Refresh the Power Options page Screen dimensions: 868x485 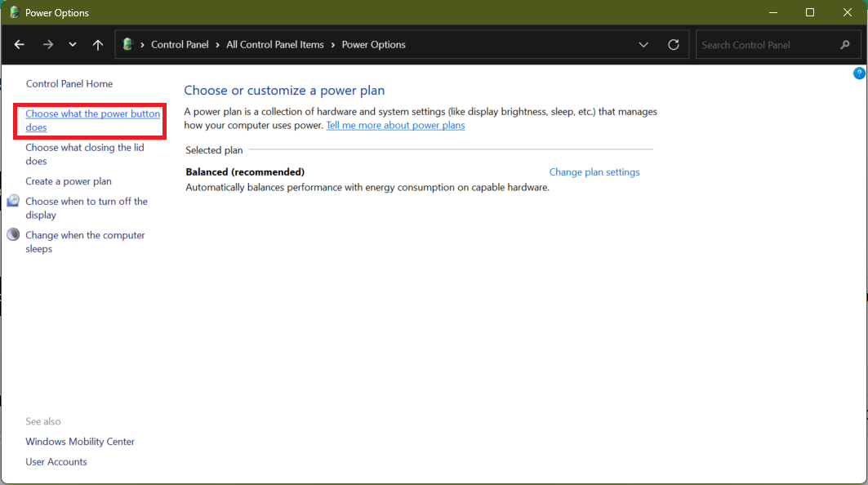[x=673, y=45]
